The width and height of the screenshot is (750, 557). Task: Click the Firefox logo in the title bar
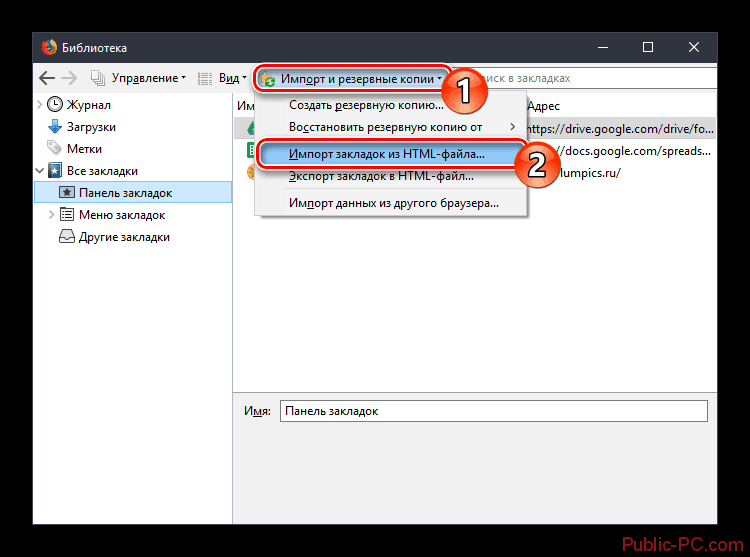click(49, 47)
